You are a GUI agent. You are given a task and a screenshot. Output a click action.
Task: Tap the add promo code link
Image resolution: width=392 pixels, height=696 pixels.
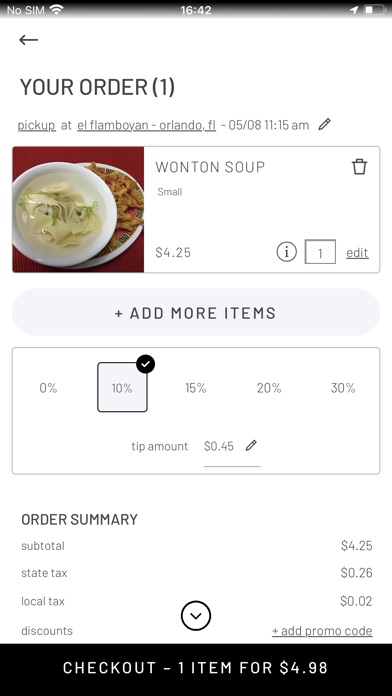click(x=322, y=631)
